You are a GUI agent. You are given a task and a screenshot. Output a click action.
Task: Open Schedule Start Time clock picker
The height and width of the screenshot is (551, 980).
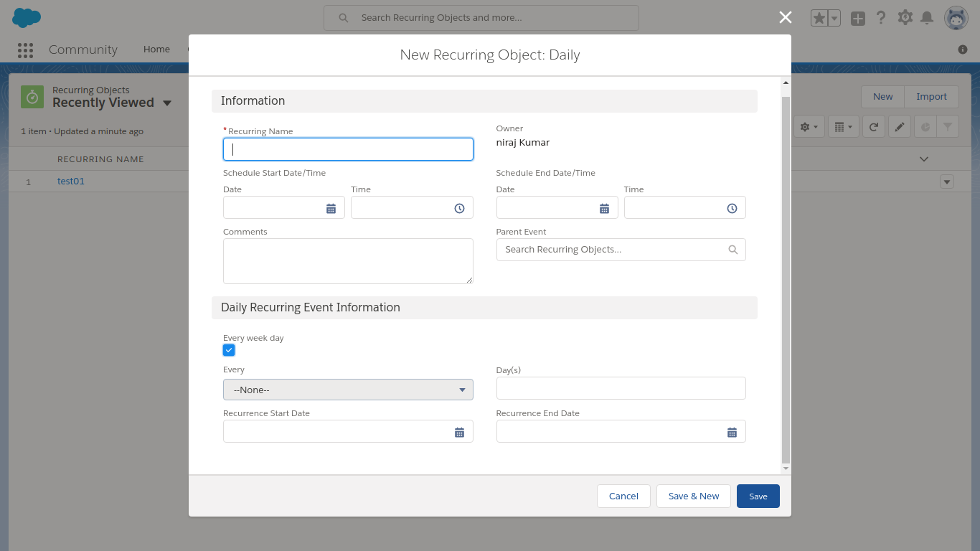coord(459,208)
